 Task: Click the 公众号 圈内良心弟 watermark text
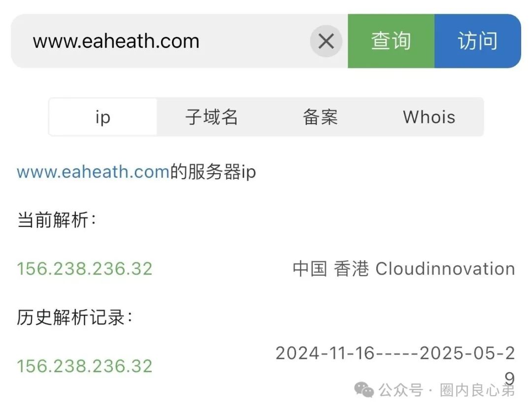[x=446, y=390]
